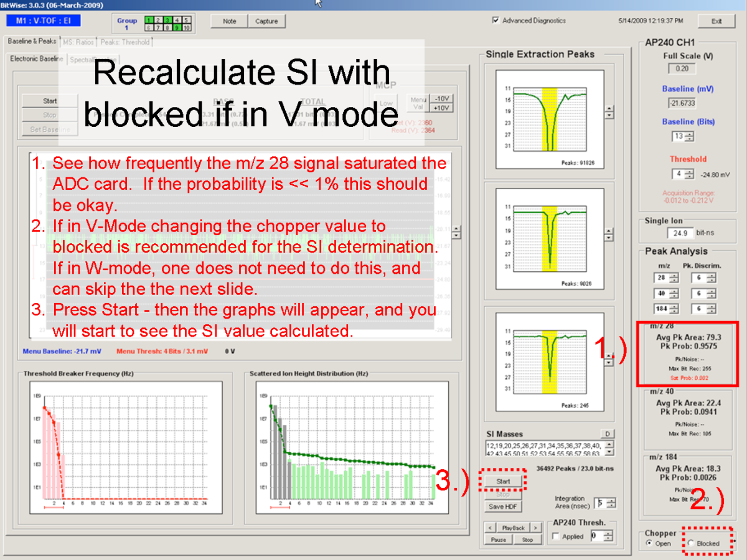The height and width of the screenshot is (560, 747).
Task: Select group 9 in the Group grid
Action: click(x=178, y=28)
